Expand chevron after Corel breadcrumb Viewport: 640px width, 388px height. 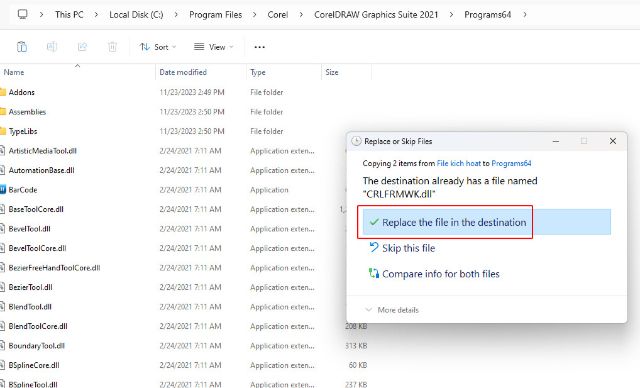[301, 15]
